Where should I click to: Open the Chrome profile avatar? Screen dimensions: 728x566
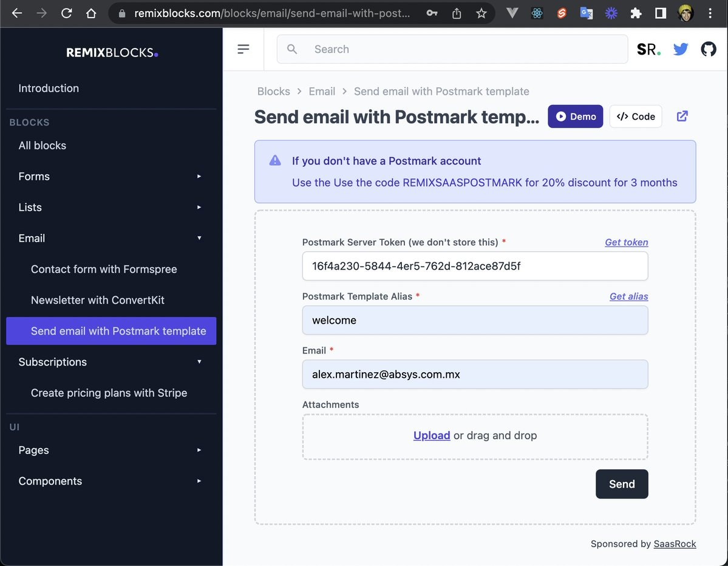[x=685, y=13]
